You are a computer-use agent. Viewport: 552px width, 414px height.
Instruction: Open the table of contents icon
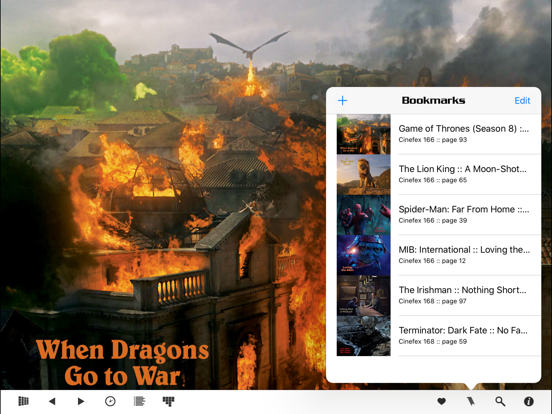coord(139,401)
